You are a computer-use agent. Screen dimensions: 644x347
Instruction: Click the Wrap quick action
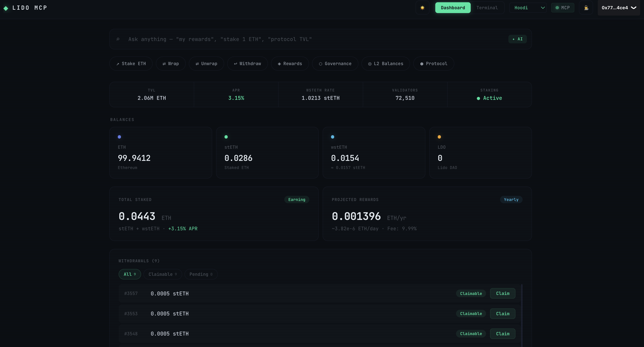tap(171, 64)
